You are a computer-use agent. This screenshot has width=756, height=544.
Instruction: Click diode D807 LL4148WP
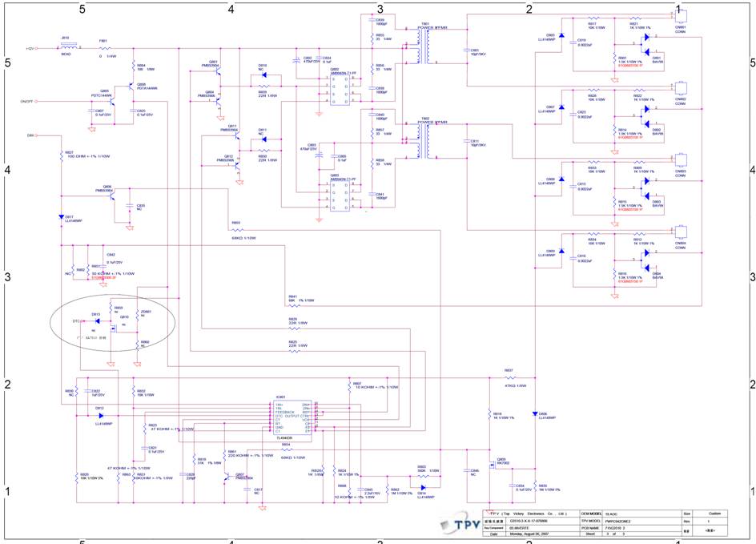tap(561, 107)
